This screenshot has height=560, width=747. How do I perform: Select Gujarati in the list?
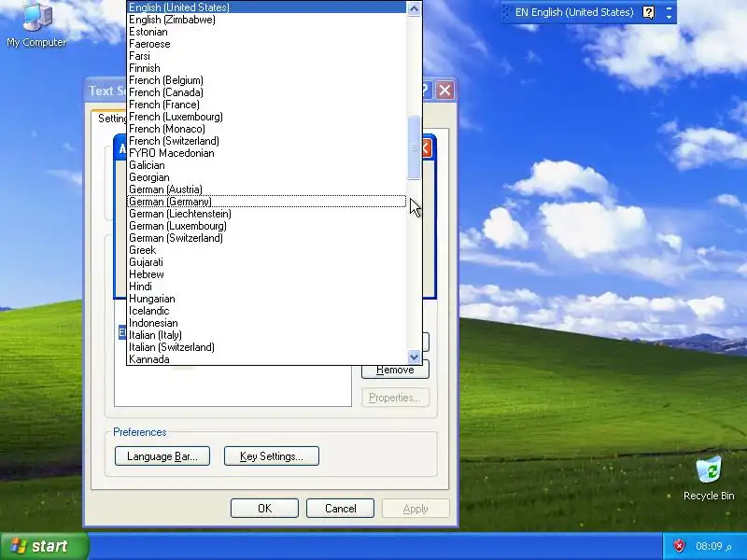click(x=267, y=262)
